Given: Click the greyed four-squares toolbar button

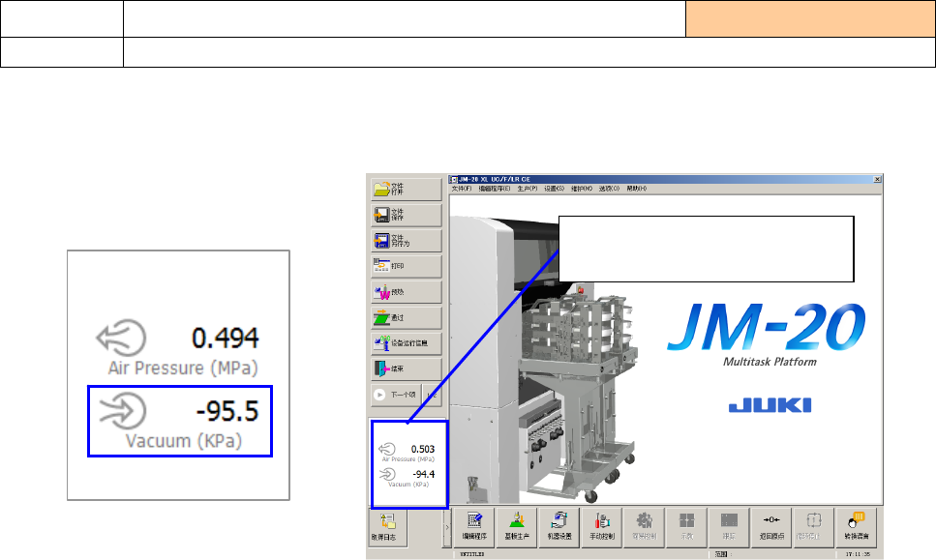Looking at the screenshot, I should [686, 527].
